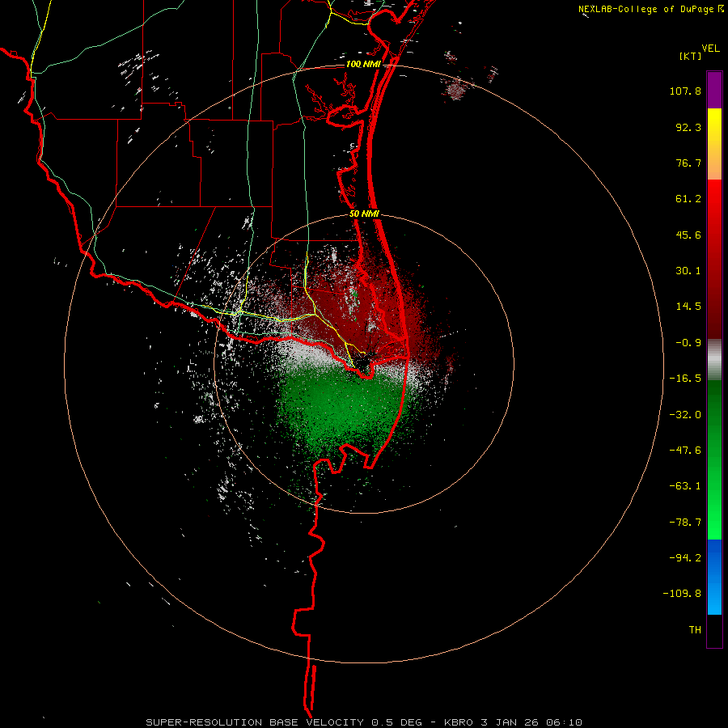Click the [KT] units label
This screenshot has width=728, height=728.
690,56
